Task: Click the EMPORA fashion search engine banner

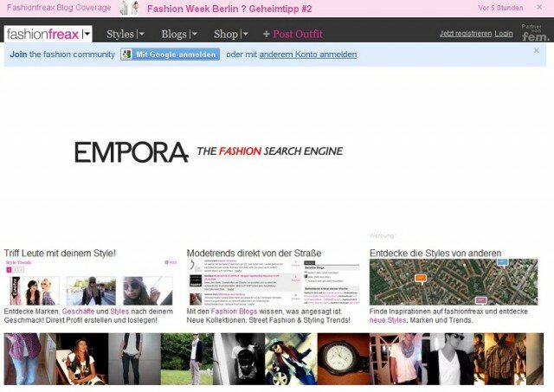Action: tap(209, 151)
